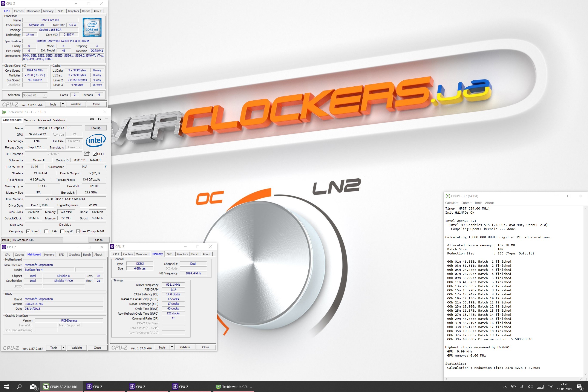Toggle the DirectCompute 5.0 checkbox

pyautogui.click(x=78, y=231)
